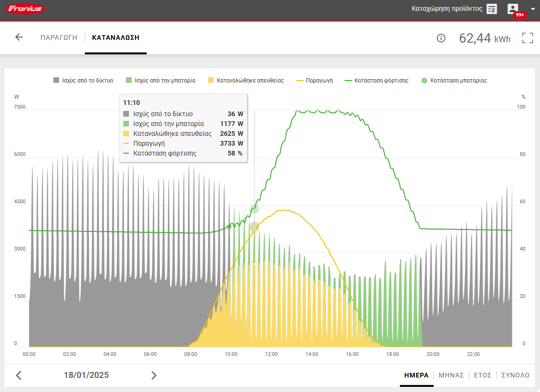
Task: Switch to ΜΗΝΑΣ view
Action: [x=451, y=375]
